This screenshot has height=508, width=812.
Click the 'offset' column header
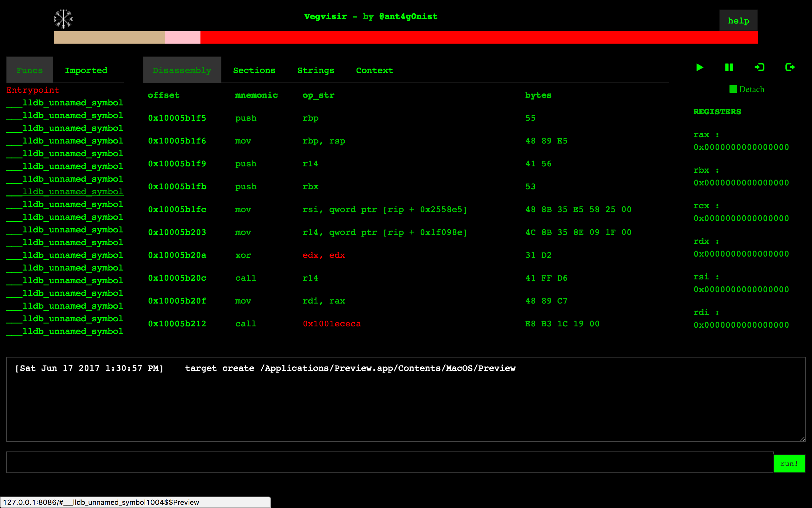pyautogui.click(x=164, y=95)
